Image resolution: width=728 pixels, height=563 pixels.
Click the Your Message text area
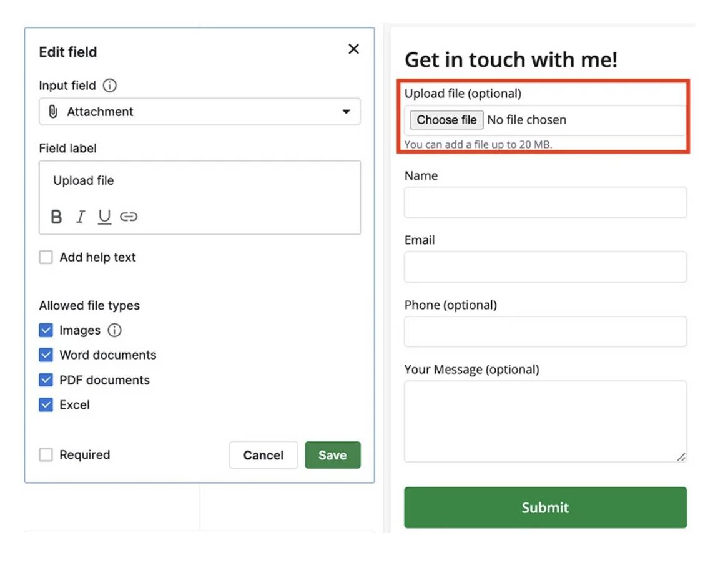tap(545, 421)
